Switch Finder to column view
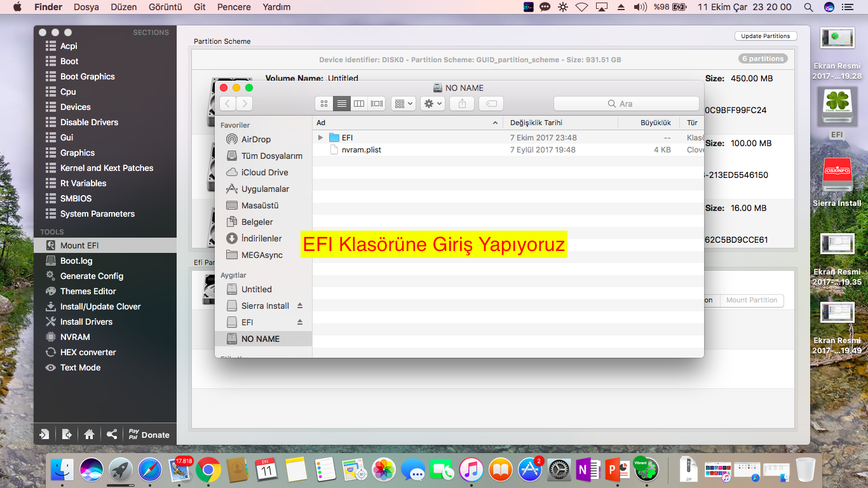868x488 pixels. (x=359, y=104)
